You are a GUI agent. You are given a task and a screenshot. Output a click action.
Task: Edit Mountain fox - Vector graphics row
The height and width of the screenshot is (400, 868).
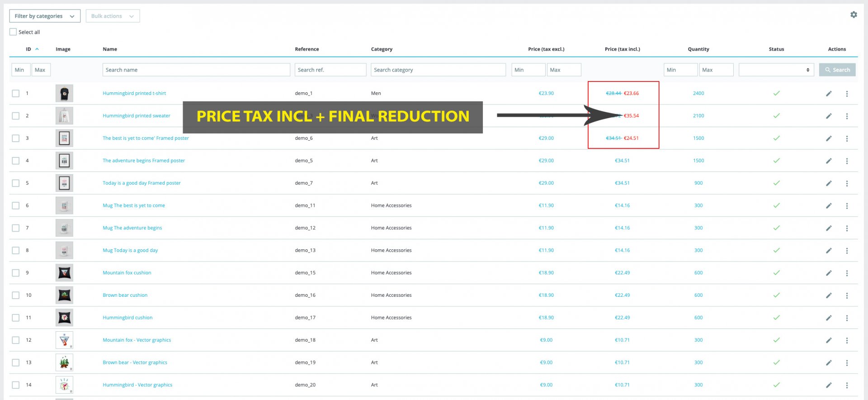(x=829, y=340)
